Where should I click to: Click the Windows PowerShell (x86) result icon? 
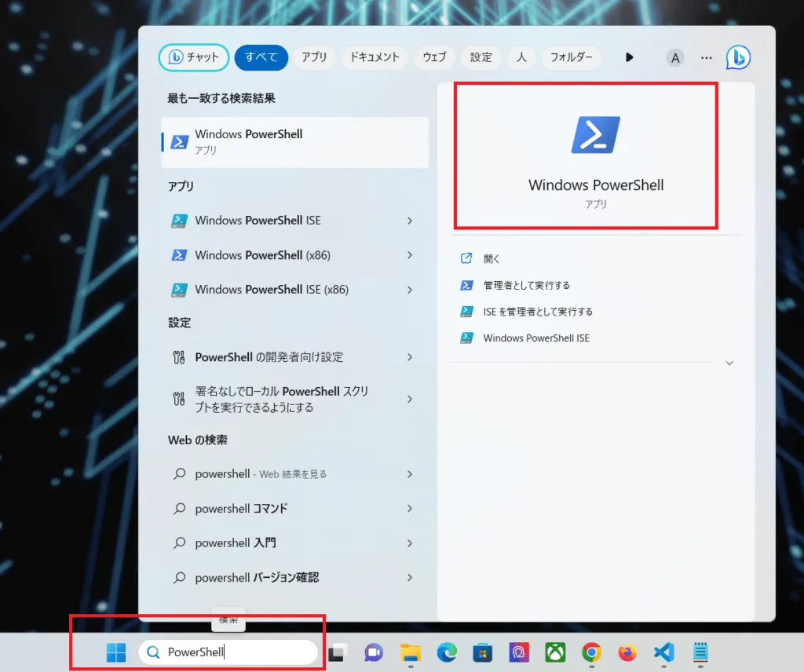tap(179, 255)
